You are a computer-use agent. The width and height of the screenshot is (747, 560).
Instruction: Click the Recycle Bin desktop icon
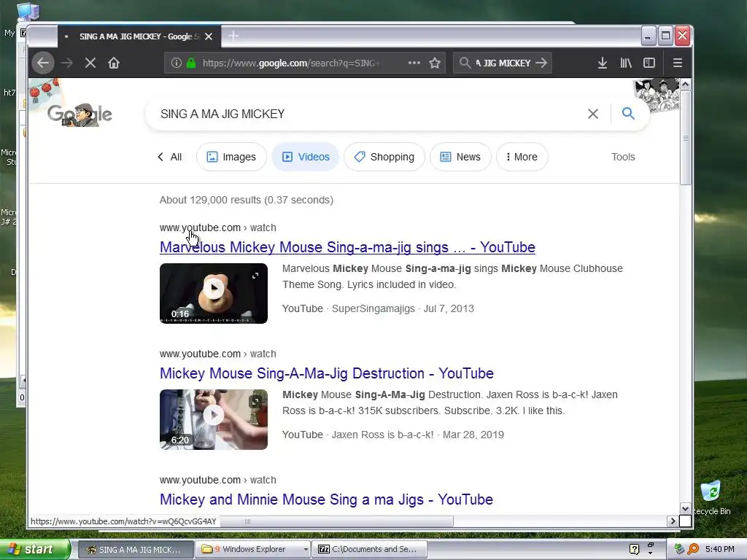711,497
